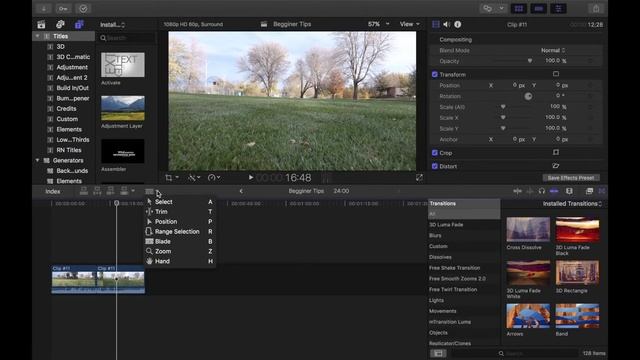
Task: Click the timeline history back arrow
Action: tap(241, 191)
